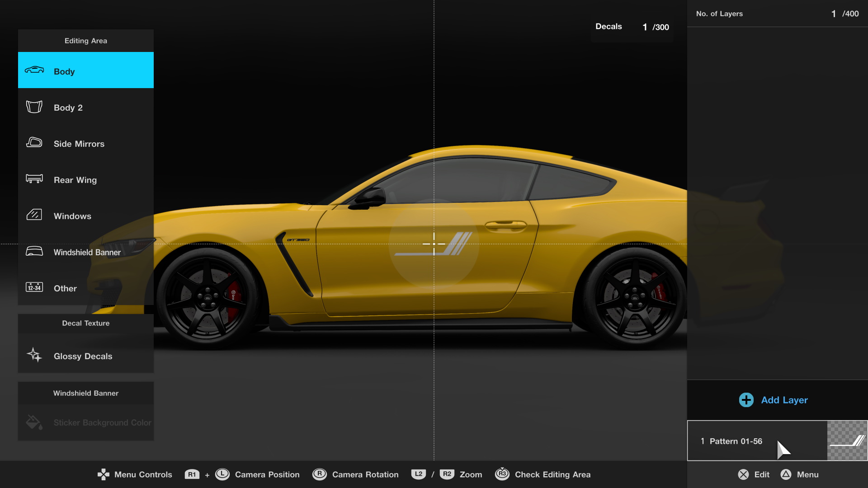Select the Windows editing icon
868x488 pixels.
click(34, 216)
